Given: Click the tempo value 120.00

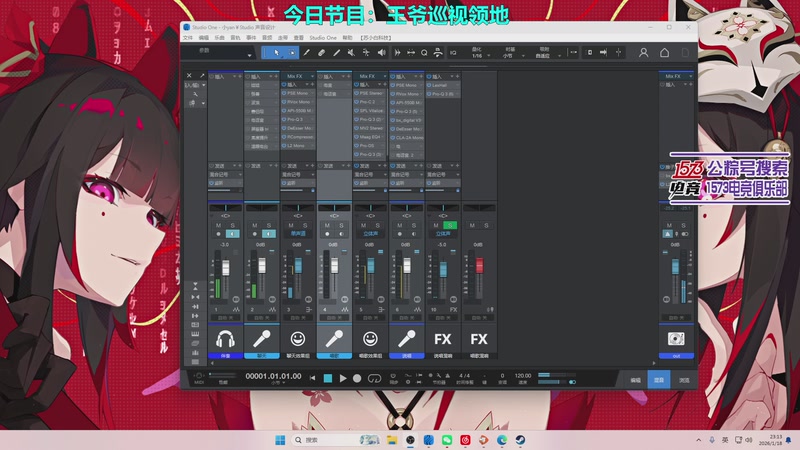Looking at the screenshot, I should pyautogui.click(x=522, y=376).
